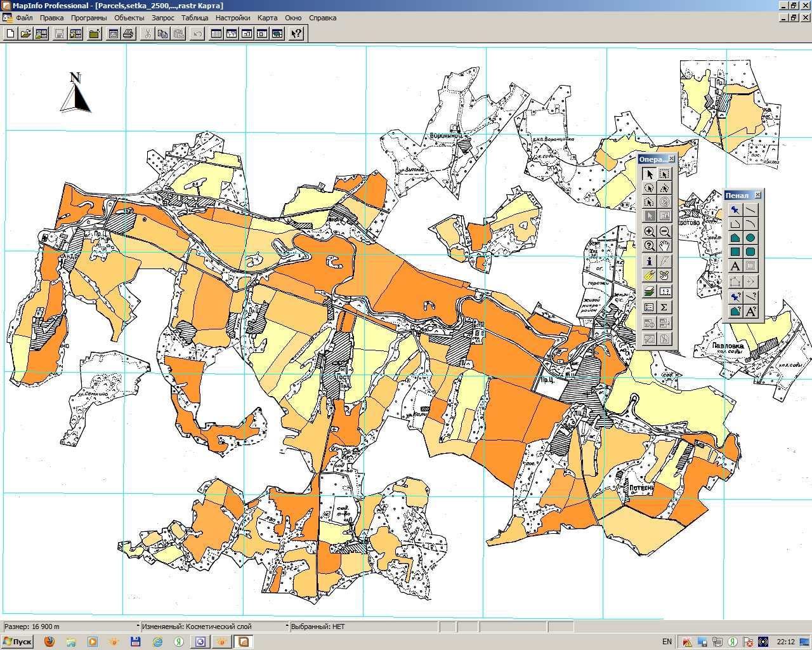Open the Выбранный selectable layer status field
This screenshot has height=650, width=812.
pyautogui.click(x=364, y=627)
